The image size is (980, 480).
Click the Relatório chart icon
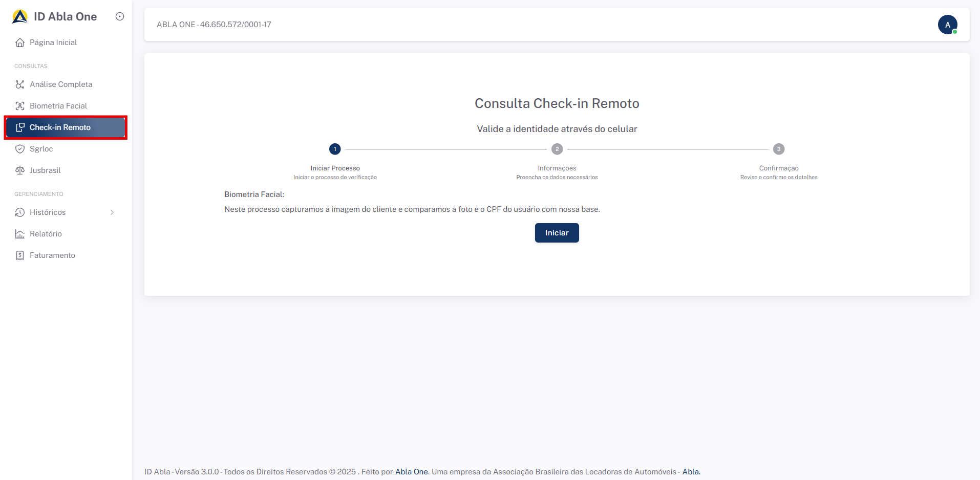pos(19,233)
